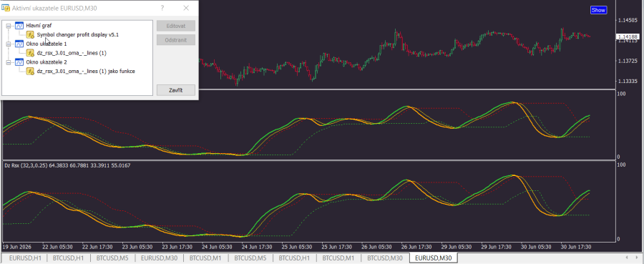644x264 pixels.
Task: Click the dialog title Aktivní ukazatele EURUSD,M30
Action: [x=54, y=8]
